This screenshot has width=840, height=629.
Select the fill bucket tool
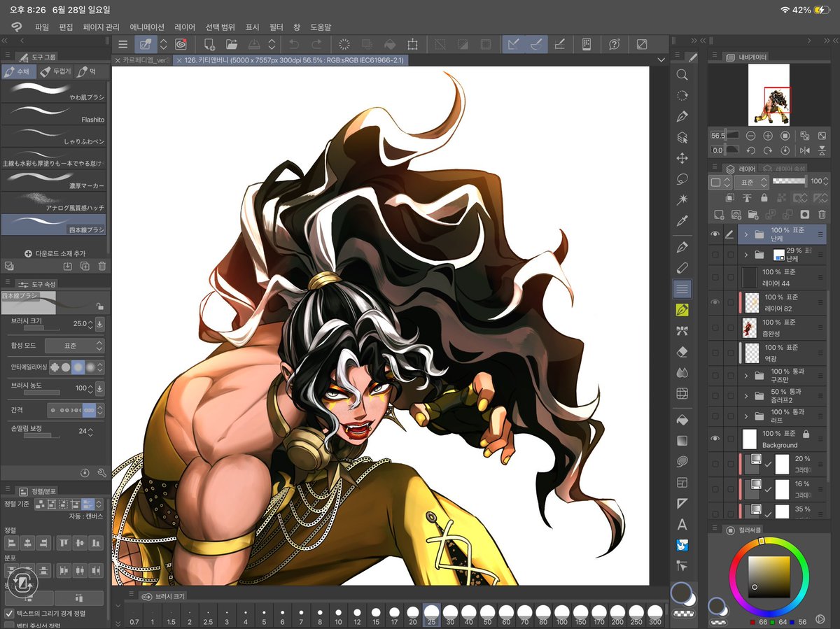[x=682, y=420]
